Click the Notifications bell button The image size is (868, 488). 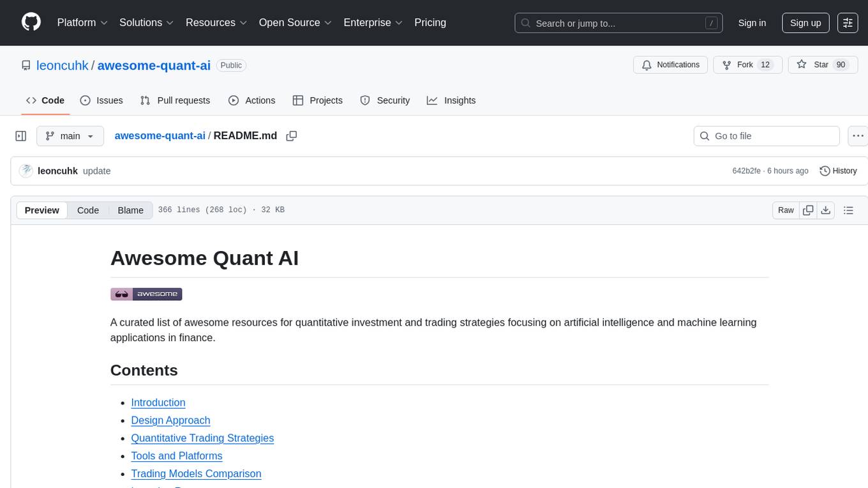click(671, 65)
